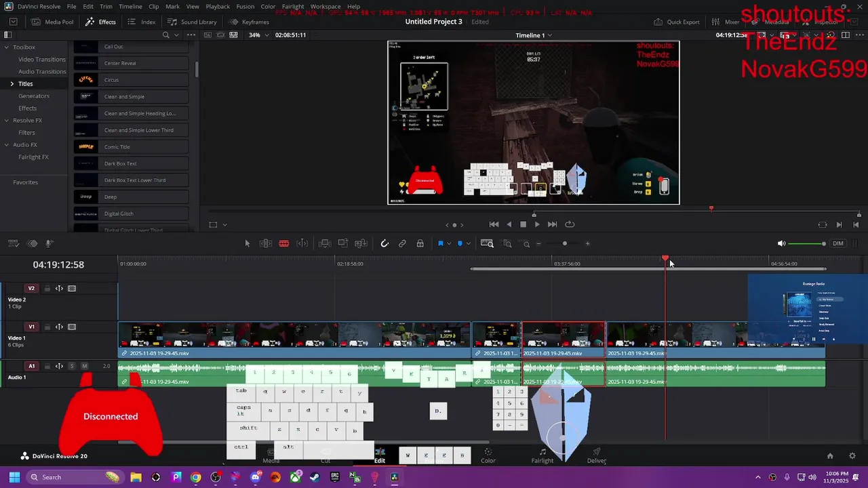Click the red timeline playhead marker
This screenshot has height=488, width=868.
665,259
